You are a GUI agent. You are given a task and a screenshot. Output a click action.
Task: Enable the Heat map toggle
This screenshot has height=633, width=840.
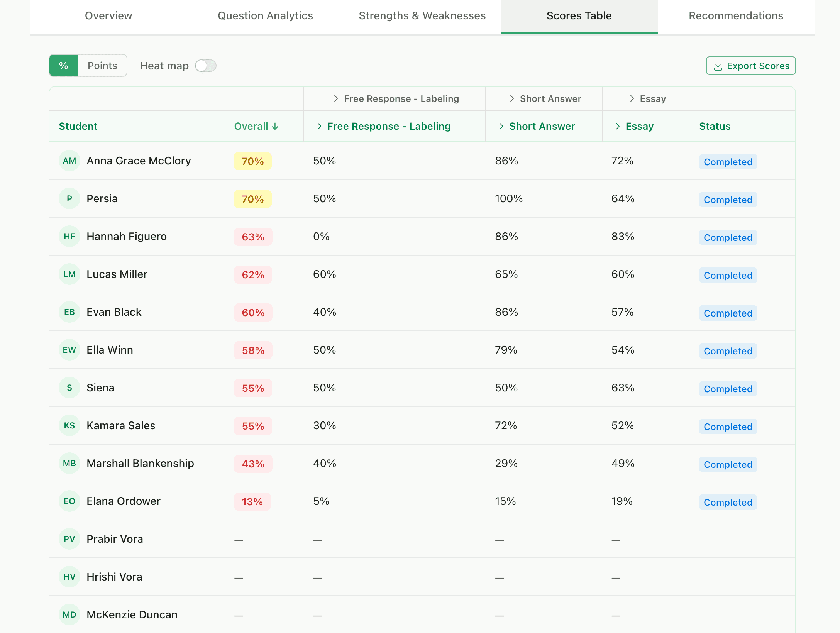click(205, 66)
